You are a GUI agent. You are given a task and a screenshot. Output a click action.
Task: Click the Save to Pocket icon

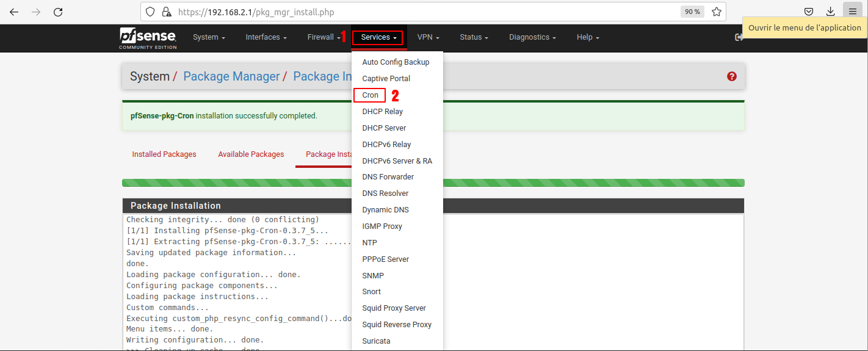click(x=808, y=12)
